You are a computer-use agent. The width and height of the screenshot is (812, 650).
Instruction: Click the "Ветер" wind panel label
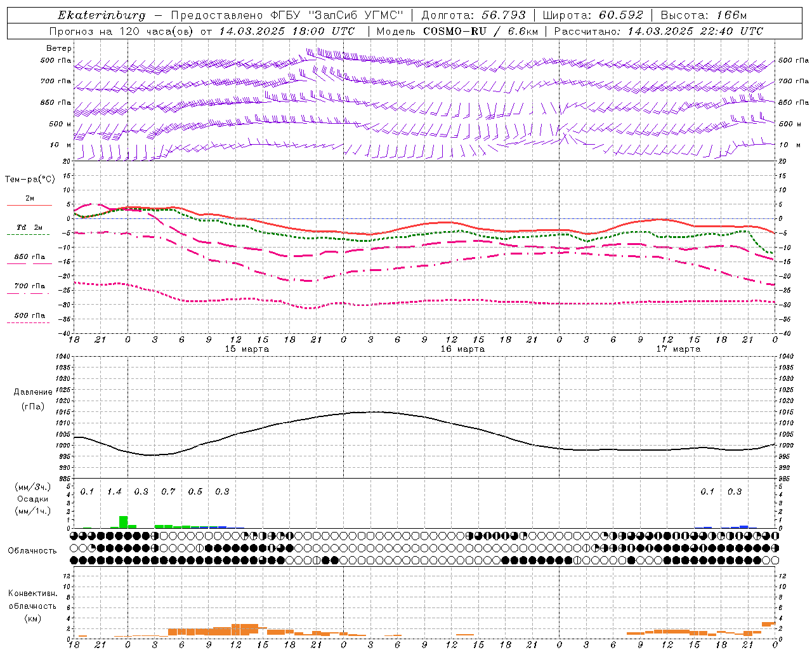[59, 48]
